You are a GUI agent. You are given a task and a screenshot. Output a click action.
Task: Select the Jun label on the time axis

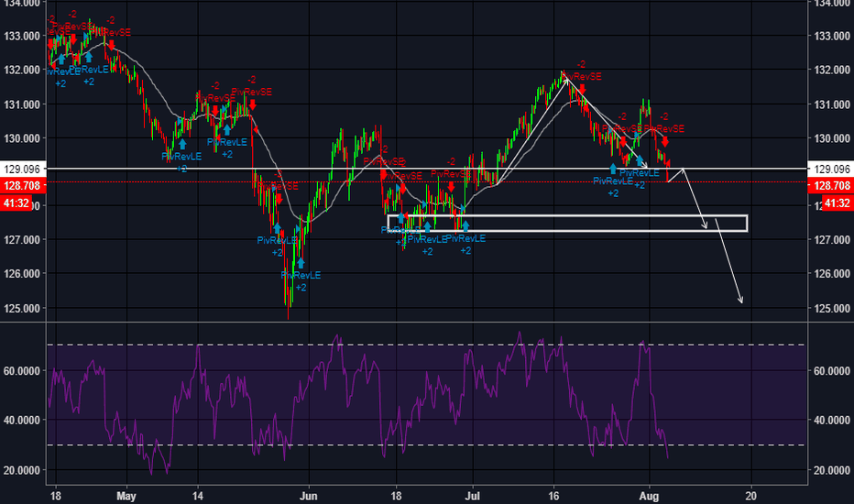pos(308,497)
